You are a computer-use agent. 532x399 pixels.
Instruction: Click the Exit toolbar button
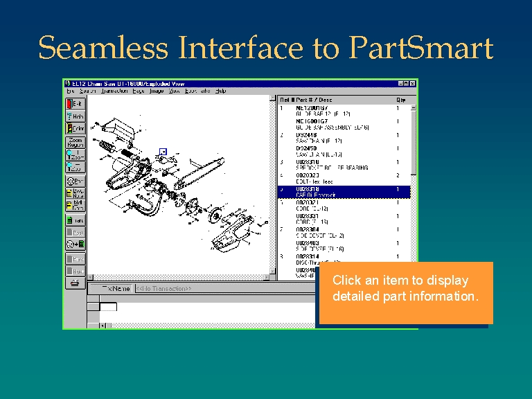pos(76,104)
